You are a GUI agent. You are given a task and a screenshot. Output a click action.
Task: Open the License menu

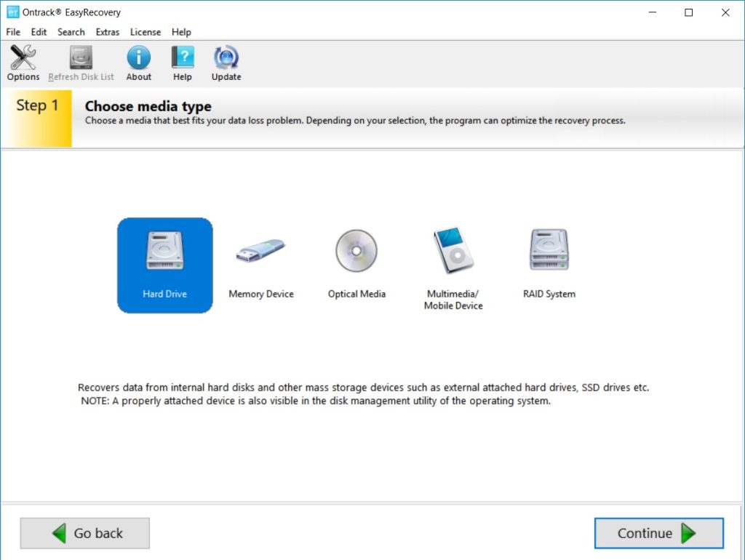pos(146,32)
